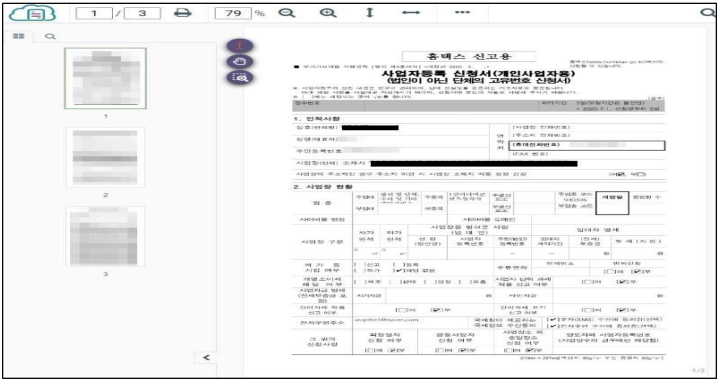Edit the current page number field

point(94,13)
